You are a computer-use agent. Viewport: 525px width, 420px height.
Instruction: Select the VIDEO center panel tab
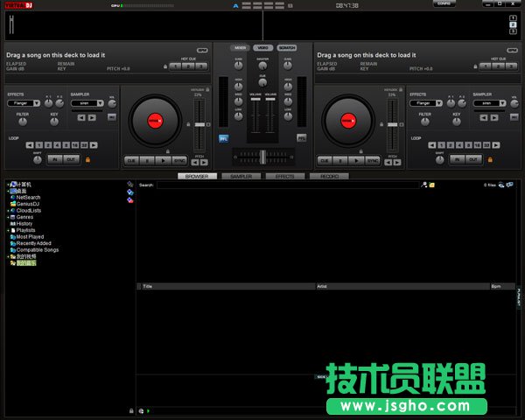(x=262, y=48)
